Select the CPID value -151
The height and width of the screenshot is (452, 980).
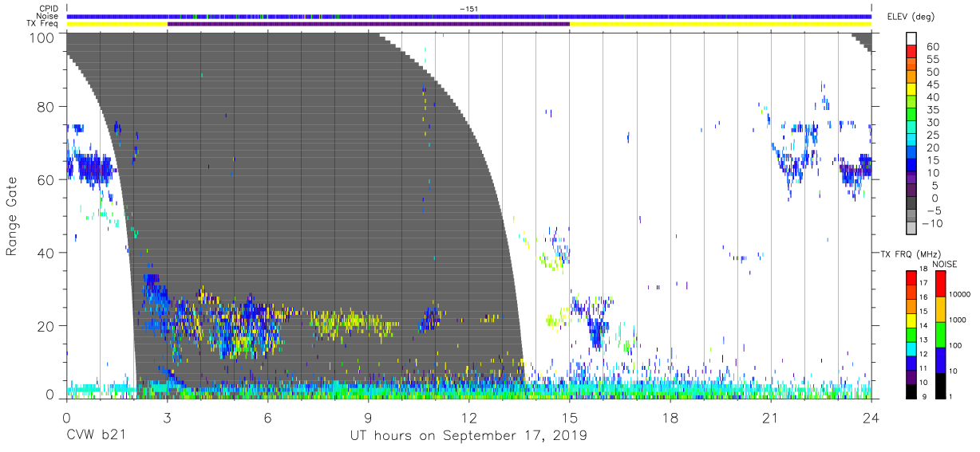(468, 9)
